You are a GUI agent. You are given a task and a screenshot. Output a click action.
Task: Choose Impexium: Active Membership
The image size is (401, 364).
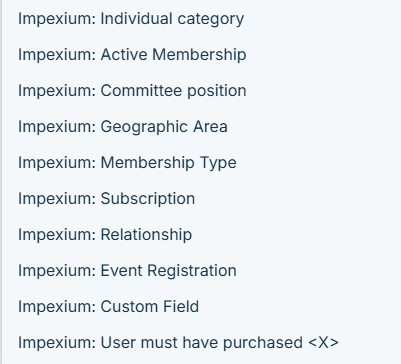[x=201, y=55]
